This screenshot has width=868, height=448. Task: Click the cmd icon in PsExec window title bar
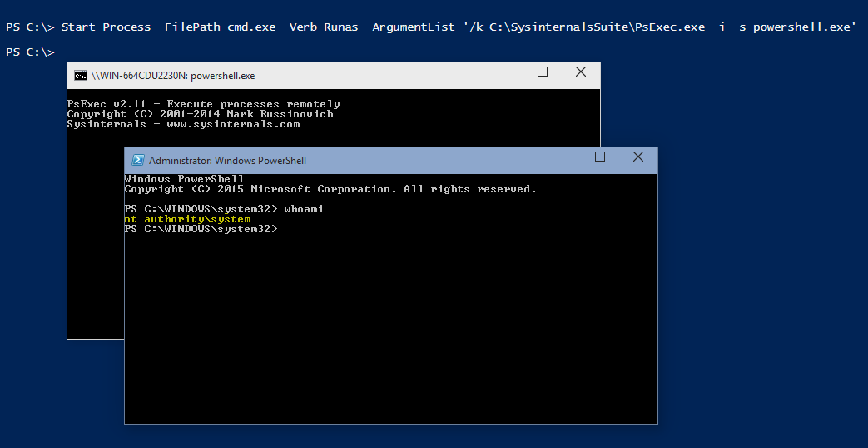[80, 75]
